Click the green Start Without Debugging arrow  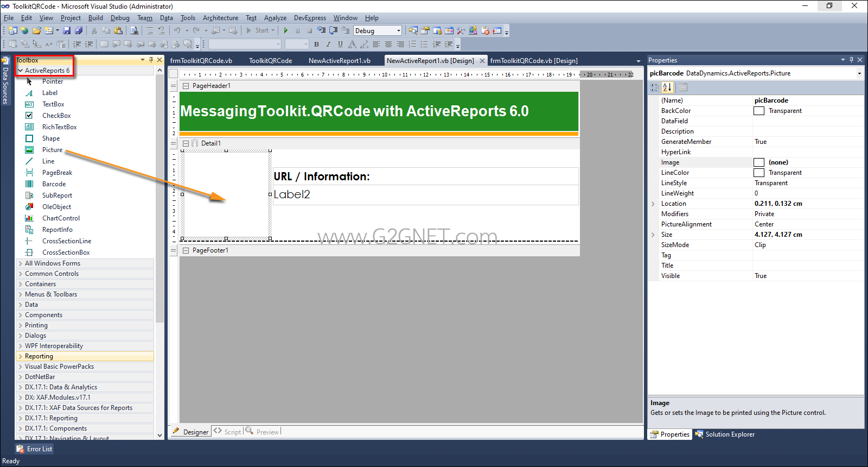pyautogui.click(x=286, y=30)
